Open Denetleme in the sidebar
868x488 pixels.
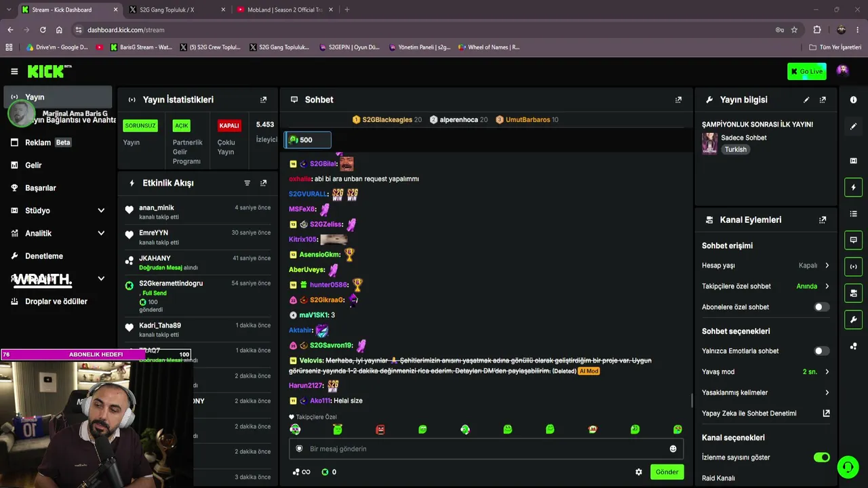pos(58,256)
